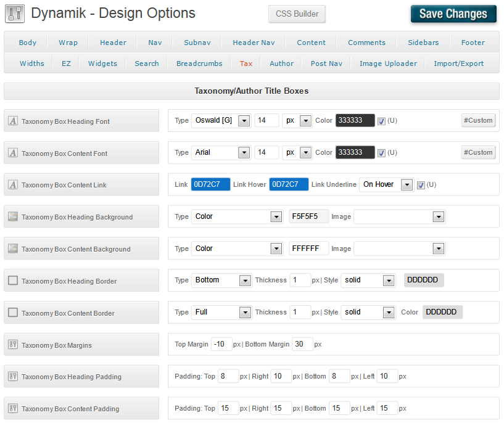
Task: Pick the Content Font color swatch 333333
Action: (355, 152)
